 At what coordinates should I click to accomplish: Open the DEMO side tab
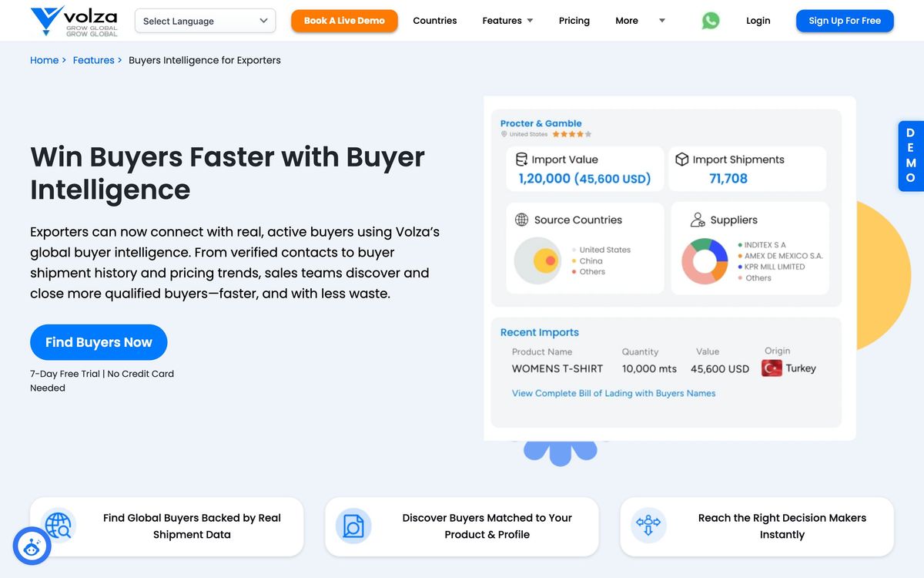[x=911, y=156]
